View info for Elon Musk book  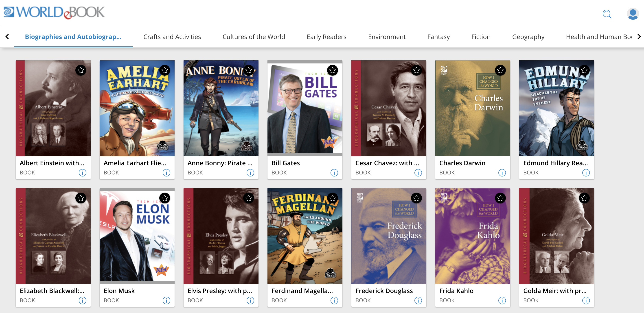click(x=166, y=300)
